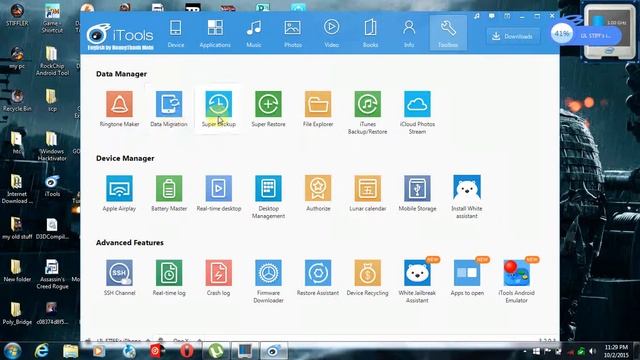The height and width of the screenshot is (360, 640).
Task: Click the iTools logo
Action: tap(120, 36)
